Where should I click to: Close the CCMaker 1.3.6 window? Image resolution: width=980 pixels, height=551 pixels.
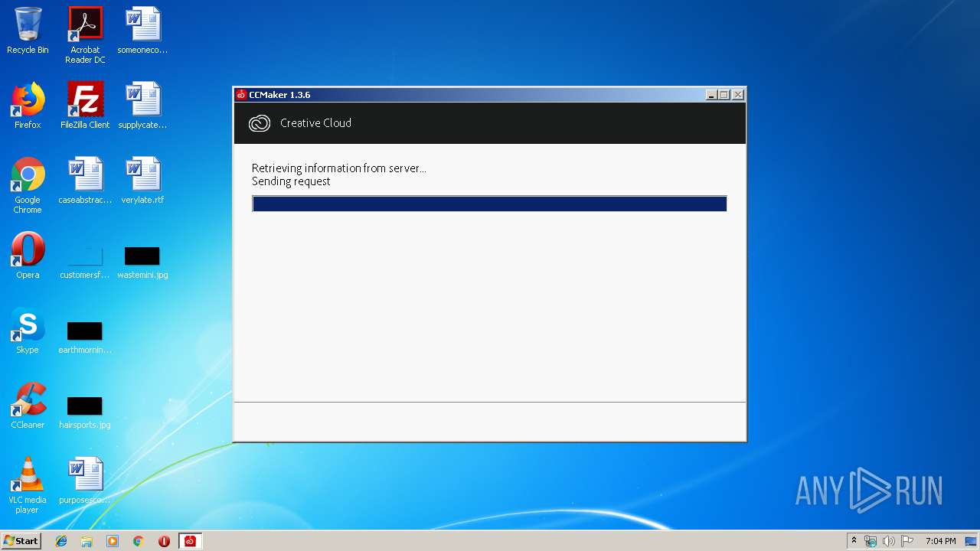click(738, 95)
